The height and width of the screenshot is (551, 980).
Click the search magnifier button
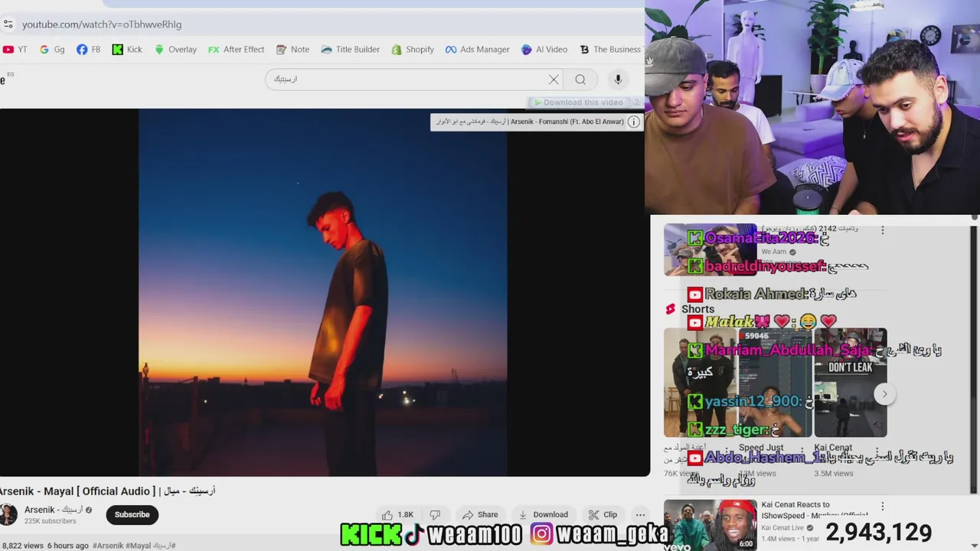tap(580, 80)
